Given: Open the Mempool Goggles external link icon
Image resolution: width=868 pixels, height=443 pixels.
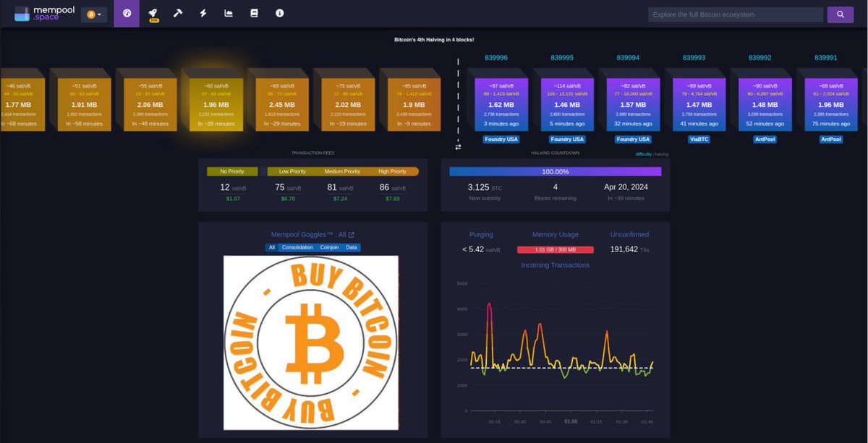Looking at the screenshot, I should pos(352,235).
